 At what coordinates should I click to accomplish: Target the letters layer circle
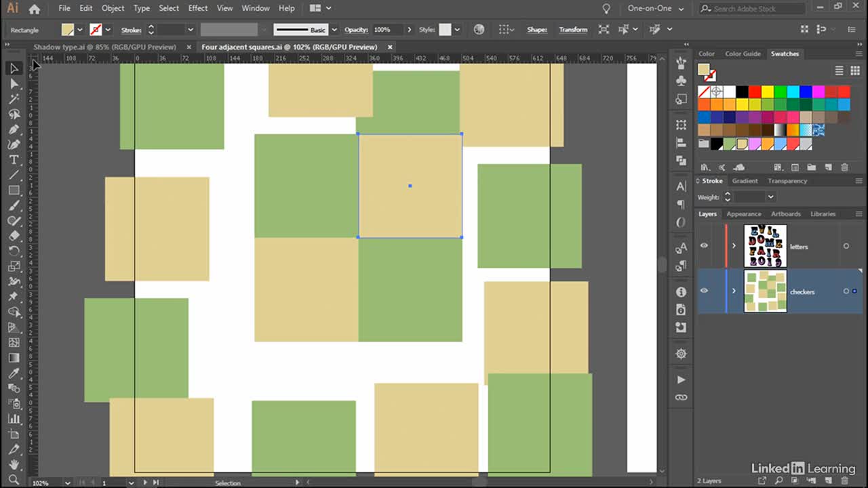(846, 246)
